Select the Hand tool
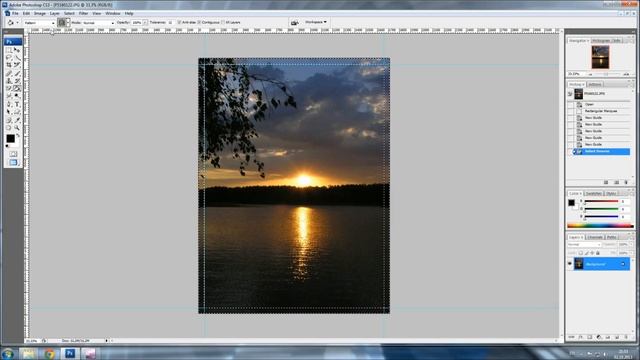640x360 pixels. coord(9,128)
